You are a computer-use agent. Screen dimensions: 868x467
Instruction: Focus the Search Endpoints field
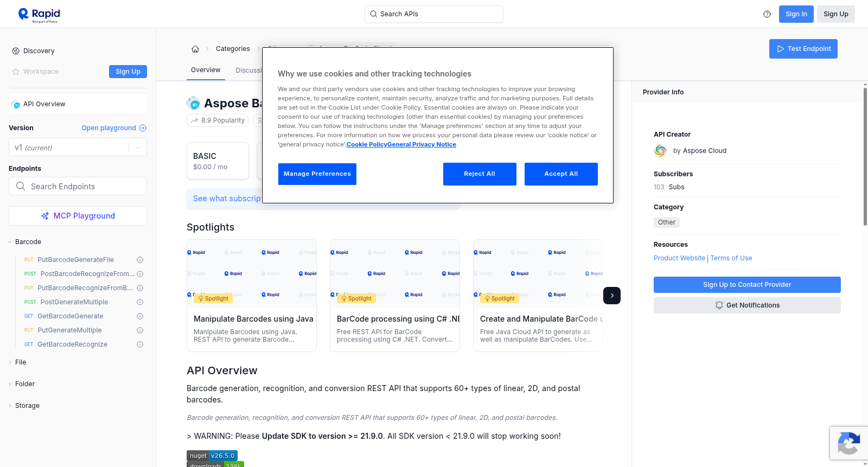[x=78, y=186]
